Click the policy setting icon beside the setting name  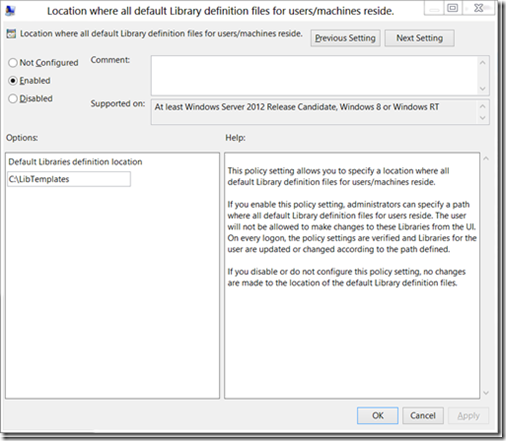[x=11, y=34]
